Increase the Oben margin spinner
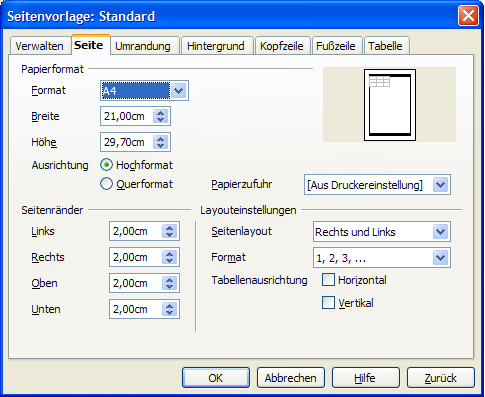This screenshot has width=485, height=397. coord(169,280)
